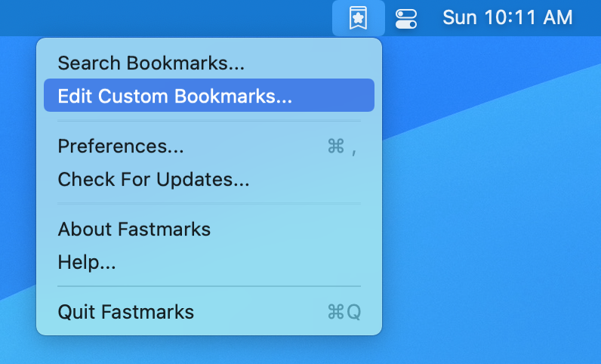Screen dimensions: 601x364
Task: Select Search Bookmarks... from menu
Action: point(209,63)
